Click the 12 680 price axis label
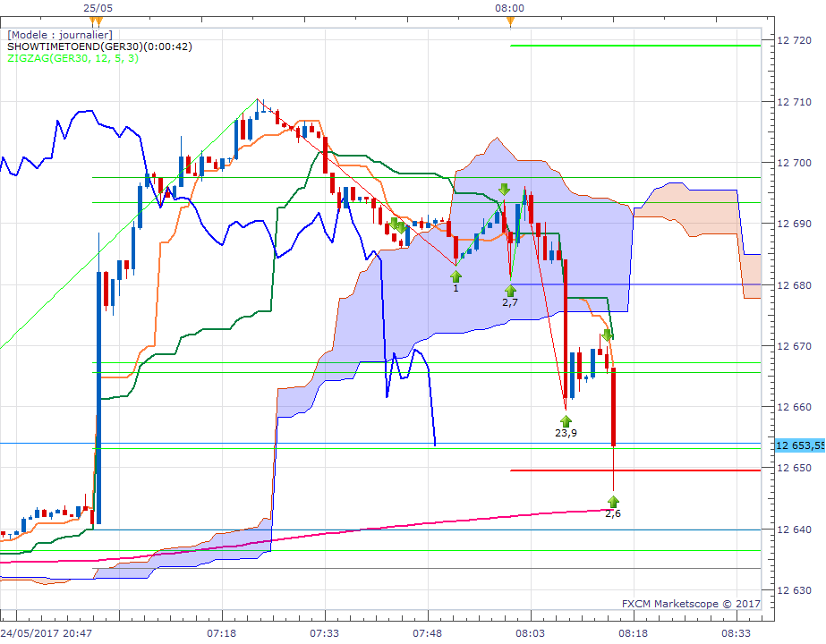This screenshot has width=826, height=644. [795, 284]
